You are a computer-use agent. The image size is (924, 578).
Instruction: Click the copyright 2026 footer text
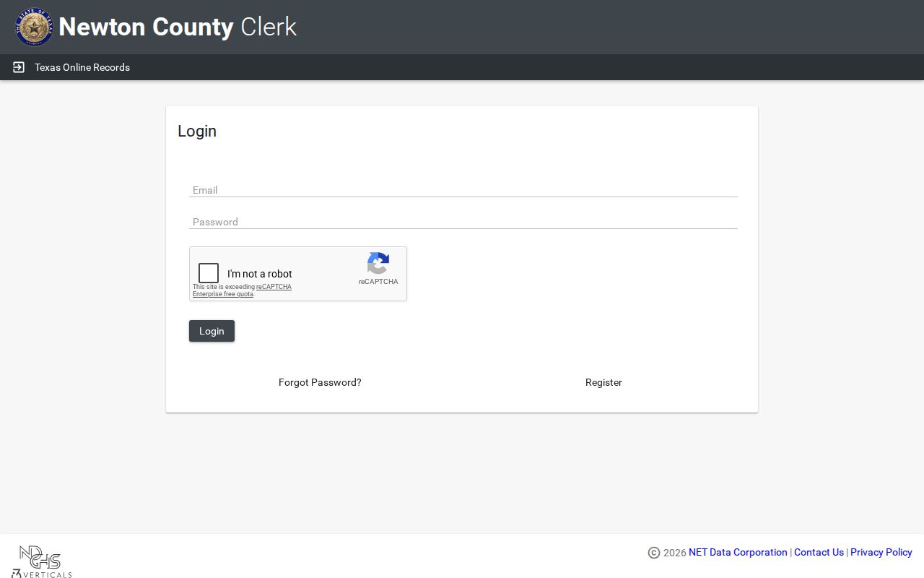click(667, 553)
